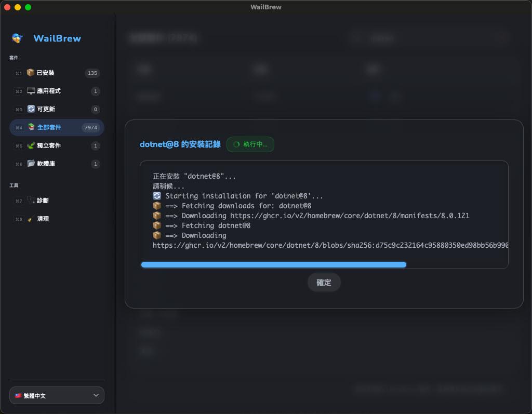
Task: Click the package box icon beside 已安裝
Action: pos(31,73)
